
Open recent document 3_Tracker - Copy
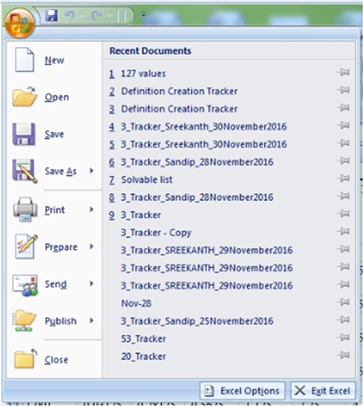coord(156,233)
